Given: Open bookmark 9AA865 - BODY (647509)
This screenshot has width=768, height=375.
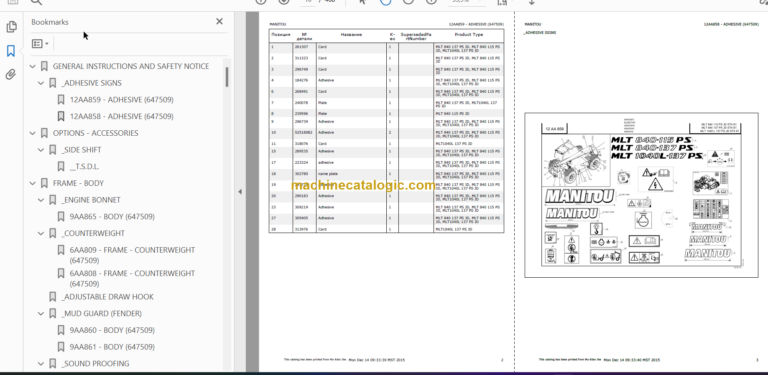Looking at the screenshot, I should pyautogui.click(x=112, y=216).
